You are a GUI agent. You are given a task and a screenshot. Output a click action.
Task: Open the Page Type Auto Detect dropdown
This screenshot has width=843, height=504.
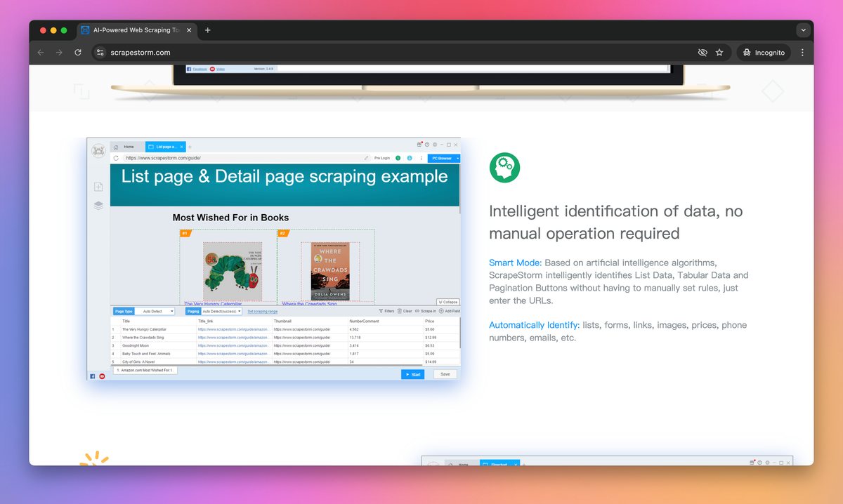coord(154,311)
